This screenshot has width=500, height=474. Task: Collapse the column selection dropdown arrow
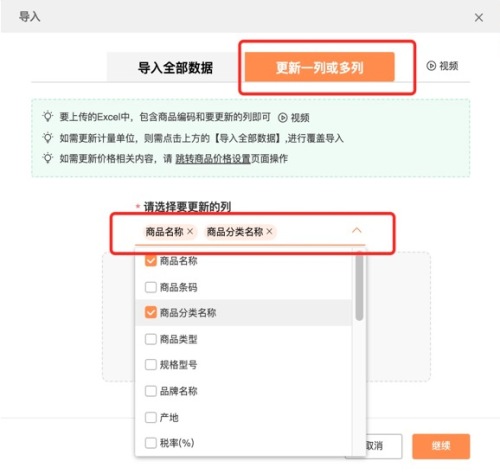pyautogui.click(x=357, y=230)
